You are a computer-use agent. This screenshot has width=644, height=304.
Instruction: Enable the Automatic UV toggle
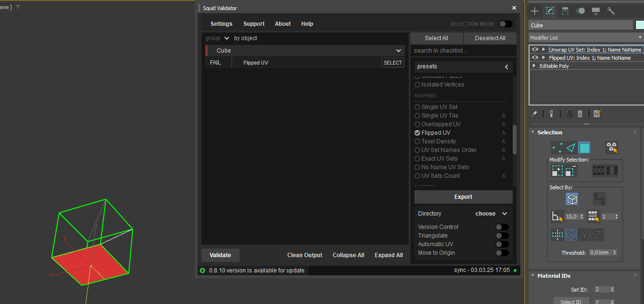pyautogui.click(x=502, y=244)
